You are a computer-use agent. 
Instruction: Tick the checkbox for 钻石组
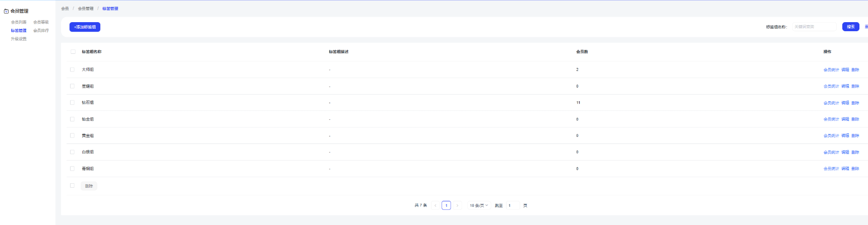(72, 103)
